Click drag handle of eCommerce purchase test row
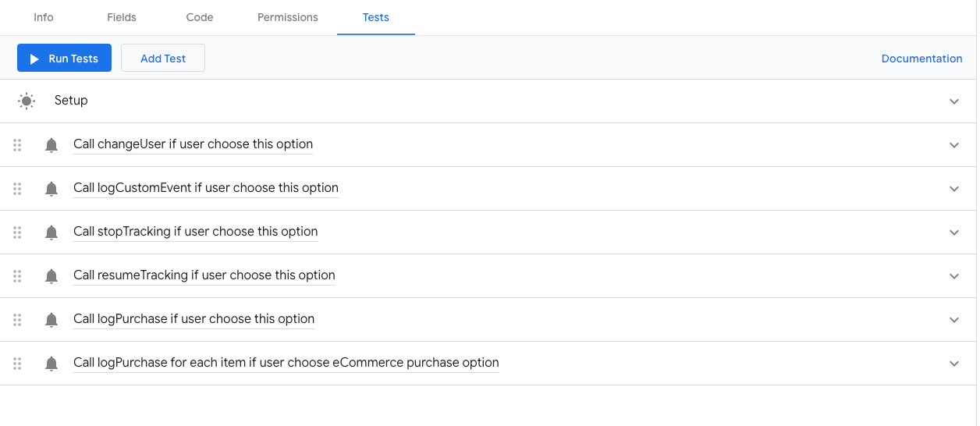Viewport: 980px width, 426px height. [x=17, y=364]
